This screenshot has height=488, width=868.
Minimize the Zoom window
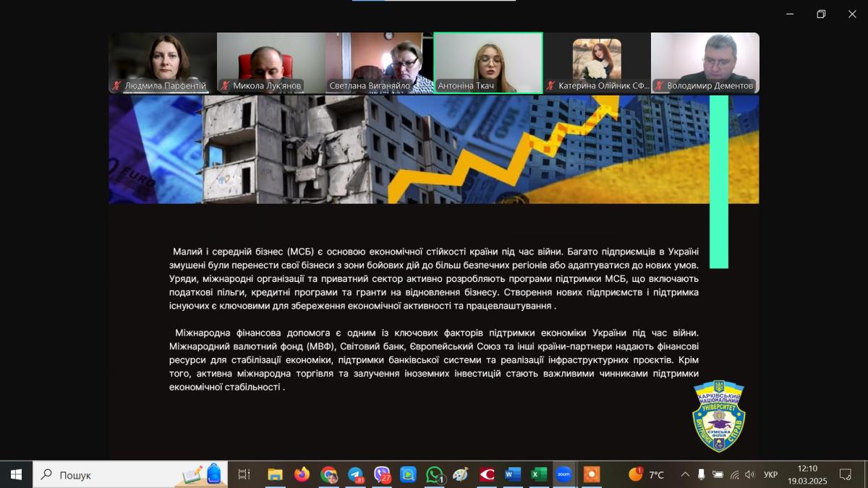click(x=790, y=14)
